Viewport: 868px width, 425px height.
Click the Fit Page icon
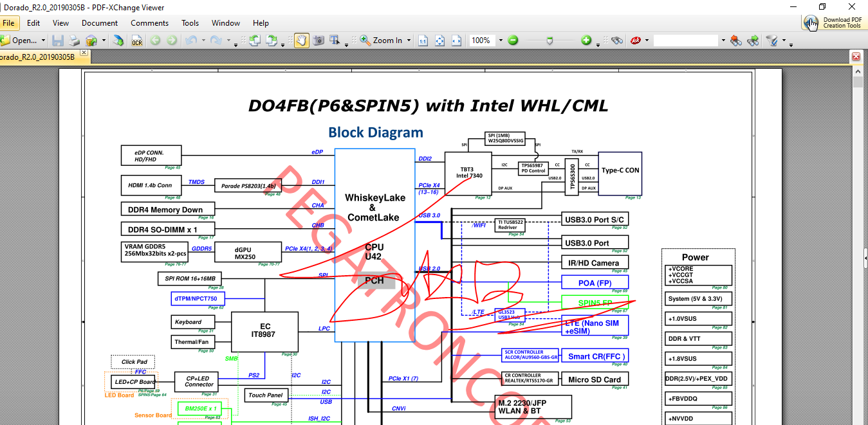[439, 40]
